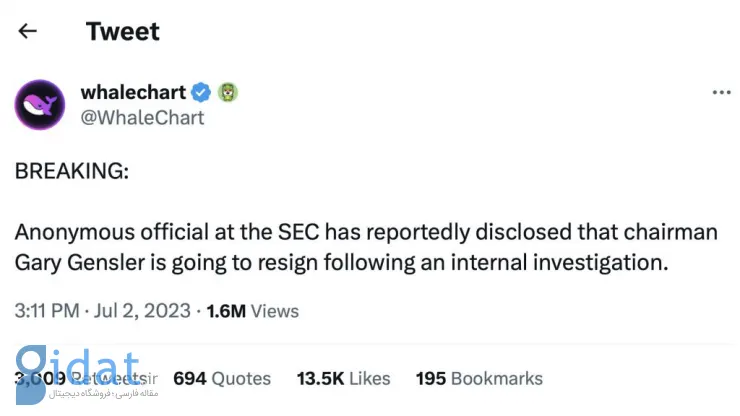740x416 pixels.
Task: Open the 13.5K Likes list
Action: 344,378
